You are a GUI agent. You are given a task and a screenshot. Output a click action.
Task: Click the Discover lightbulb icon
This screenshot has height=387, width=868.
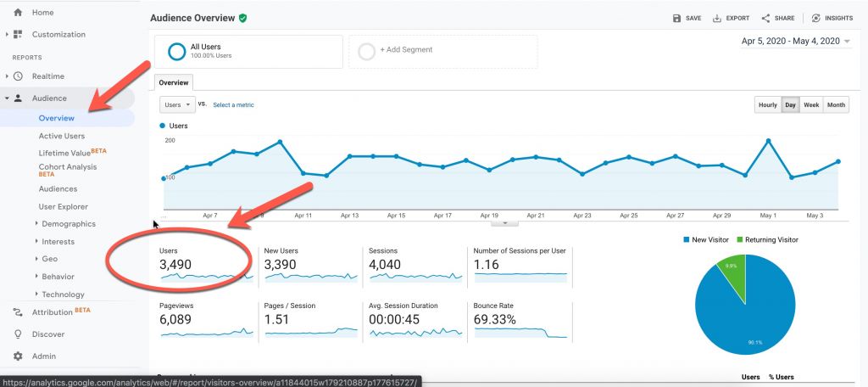18,334
